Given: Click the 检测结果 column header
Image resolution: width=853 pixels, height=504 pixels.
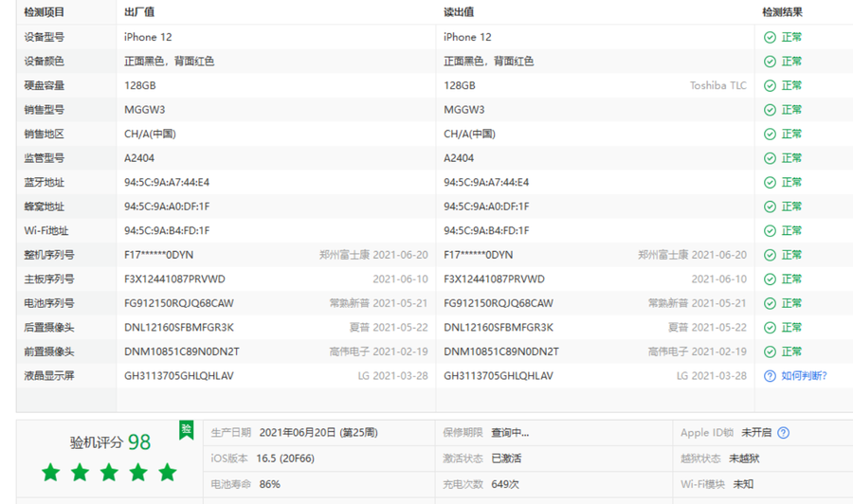Looking at the screenshot, I should 782,12.
